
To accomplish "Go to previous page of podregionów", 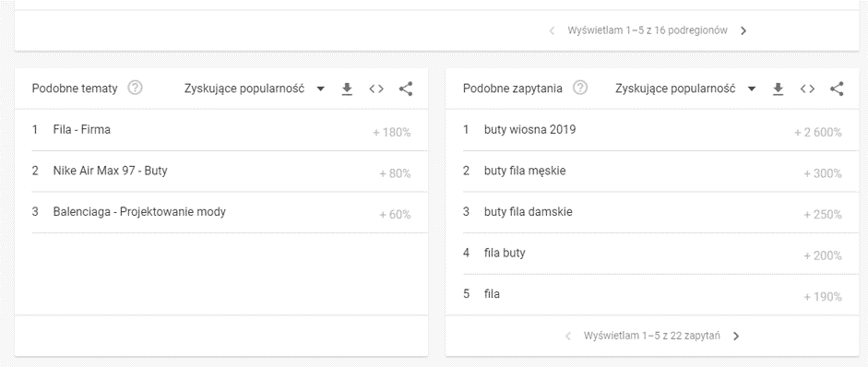I will [552, 30].
